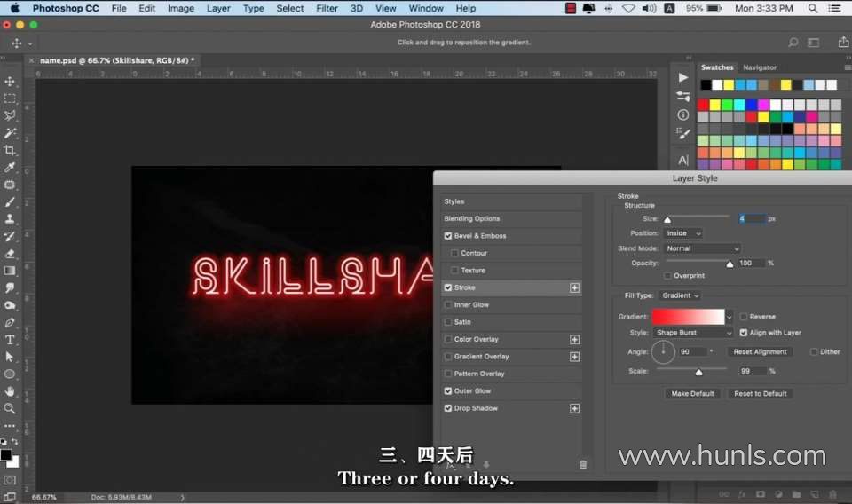Select the Rectangular Marquee tool
This screenshot has width=852, height=504.
[10, 98]
